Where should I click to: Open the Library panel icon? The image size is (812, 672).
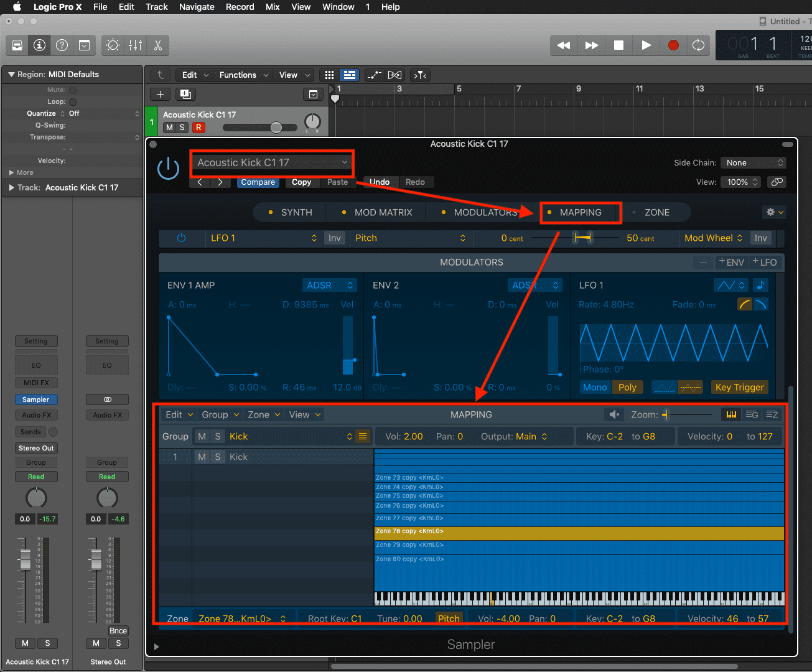[17, 45]
